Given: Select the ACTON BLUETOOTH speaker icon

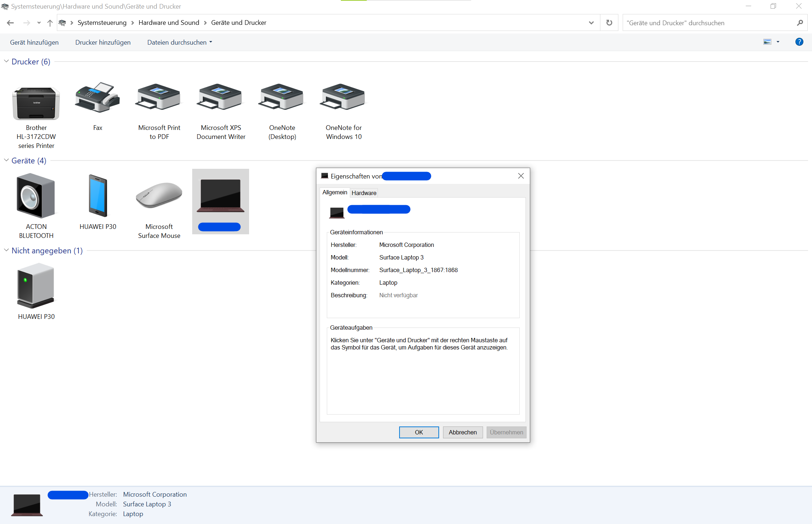Looking at the screenshot, I should 36,196.
